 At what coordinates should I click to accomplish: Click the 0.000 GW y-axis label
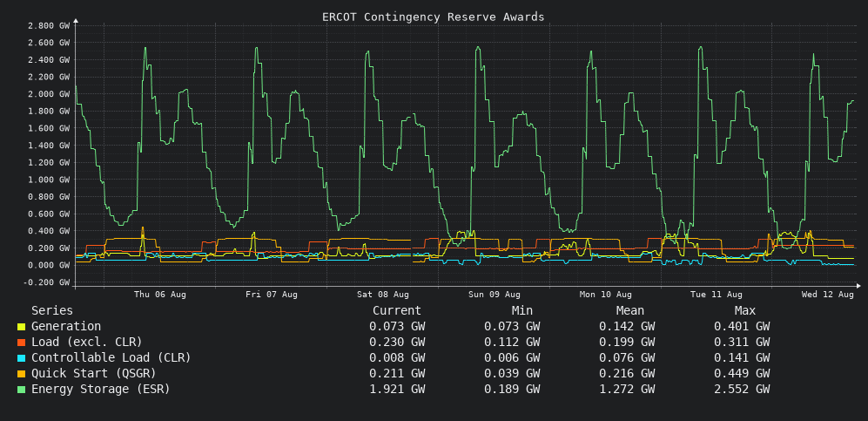(48, 265)
